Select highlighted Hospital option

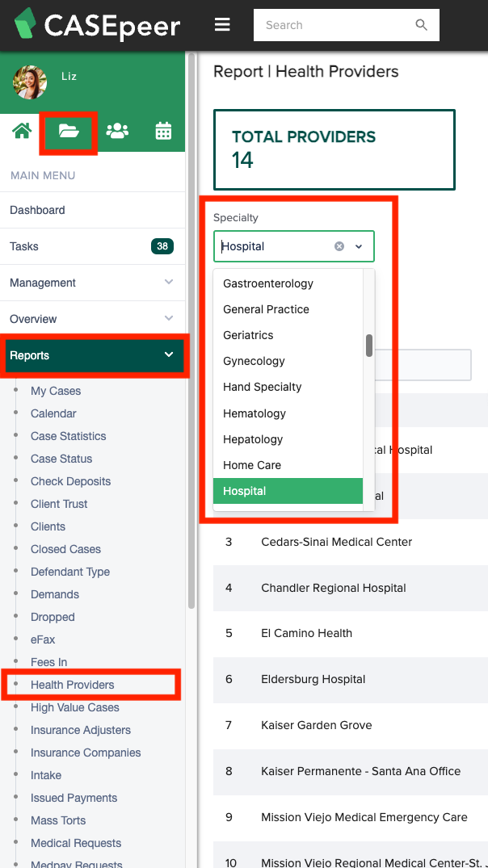click(288, 491)
